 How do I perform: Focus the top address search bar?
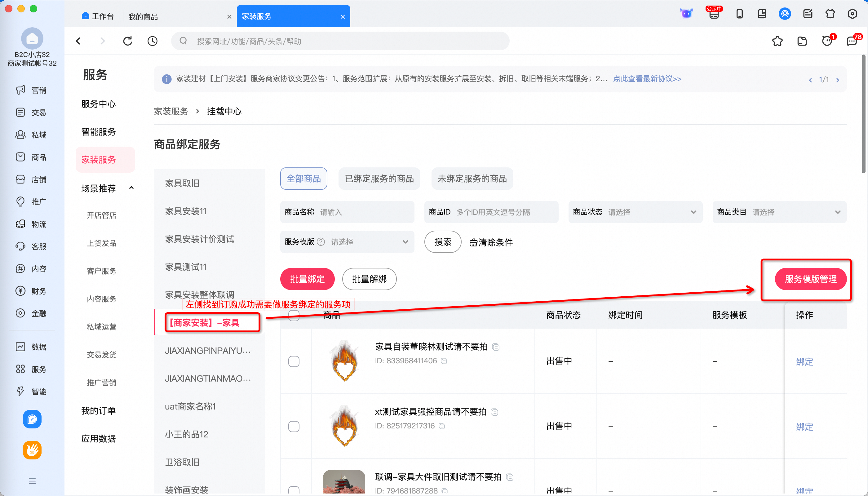click(340, 41)
